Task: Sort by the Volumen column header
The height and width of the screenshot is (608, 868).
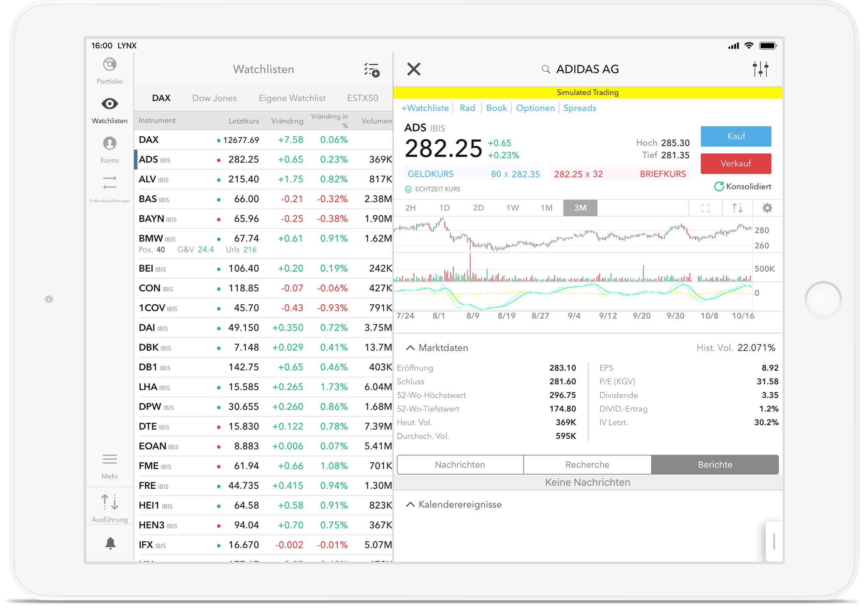Action: [376, 121]
